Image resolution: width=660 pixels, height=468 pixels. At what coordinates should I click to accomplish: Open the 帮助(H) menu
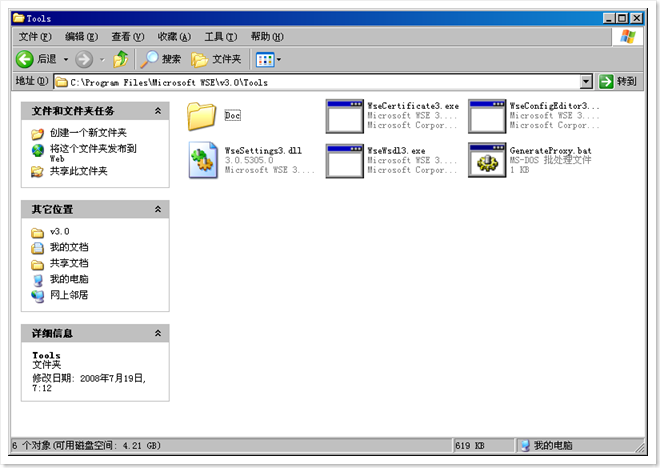[267, 37]
